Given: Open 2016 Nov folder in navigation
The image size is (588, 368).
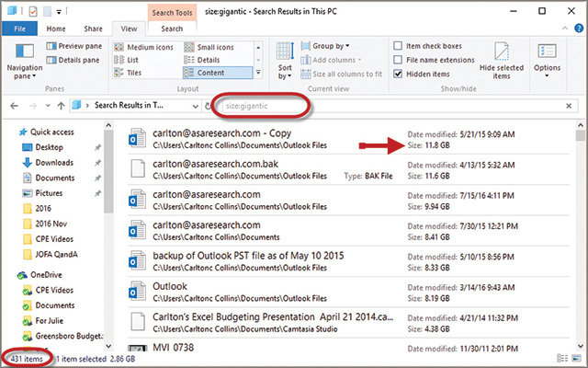Looking at the screenshot, I should tap(45, 224).
